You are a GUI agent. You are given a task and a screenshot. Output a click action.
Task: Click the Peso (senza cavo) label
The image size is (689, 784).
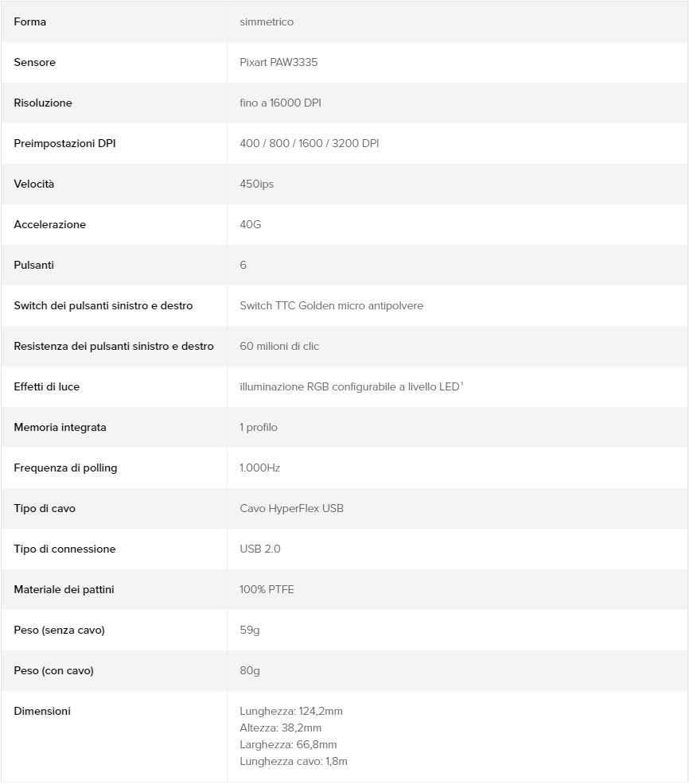[x=60, y=630]
